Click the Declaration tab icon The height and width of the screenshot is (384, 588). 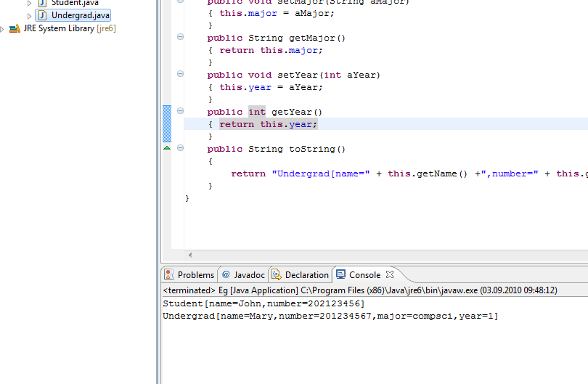(277, 274)
